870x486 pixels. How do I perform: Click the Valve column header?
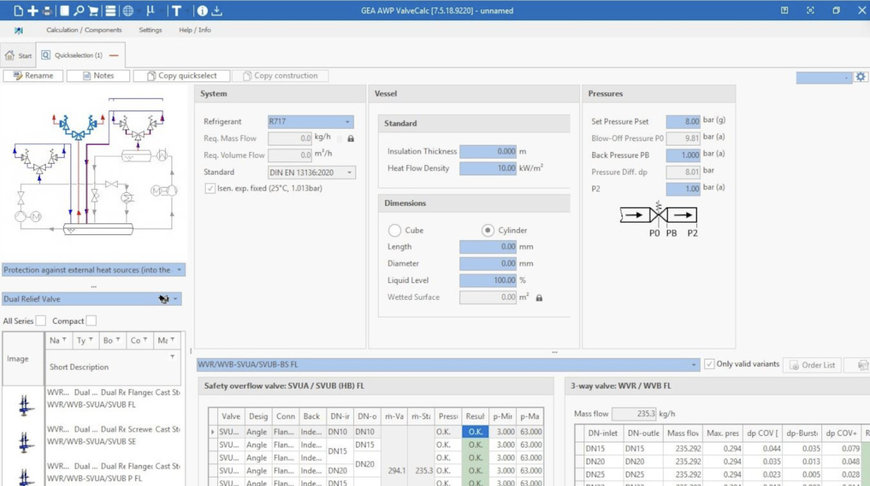pyautogui.click(x=231, y=416)
